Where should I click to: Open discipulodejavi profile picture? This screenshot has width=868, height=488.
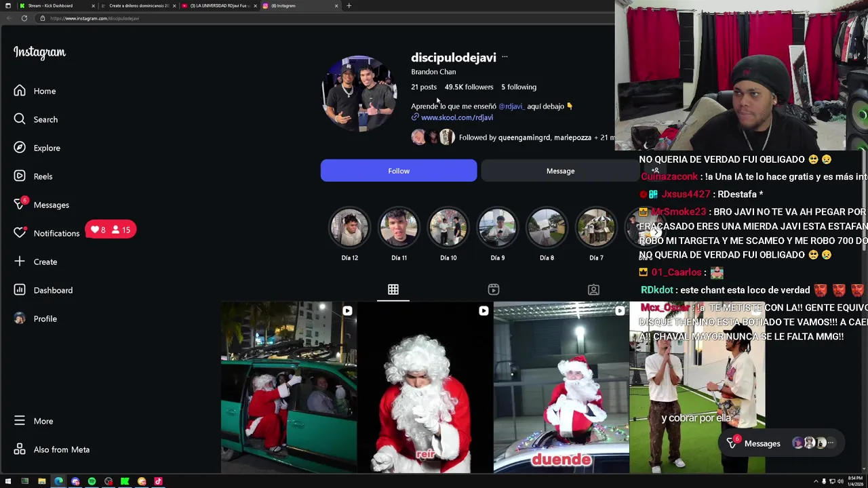click(359, 94)
